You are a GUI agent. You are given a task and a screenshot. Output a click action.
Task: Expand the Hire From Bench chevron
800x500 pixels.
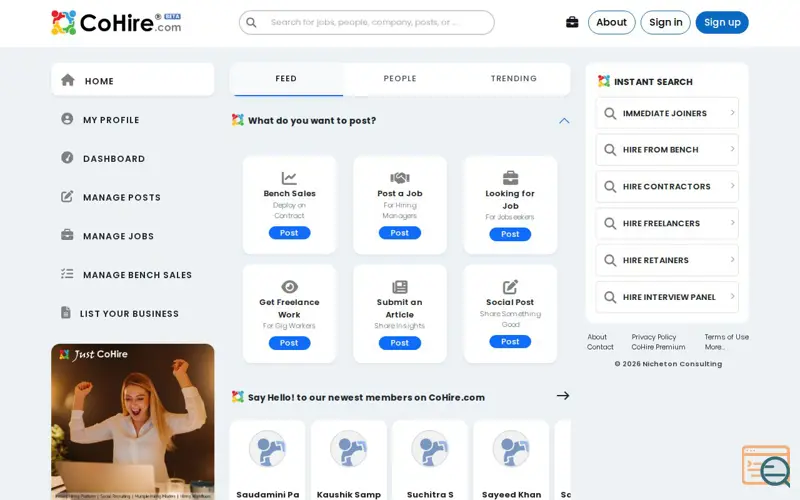(732, 149)
